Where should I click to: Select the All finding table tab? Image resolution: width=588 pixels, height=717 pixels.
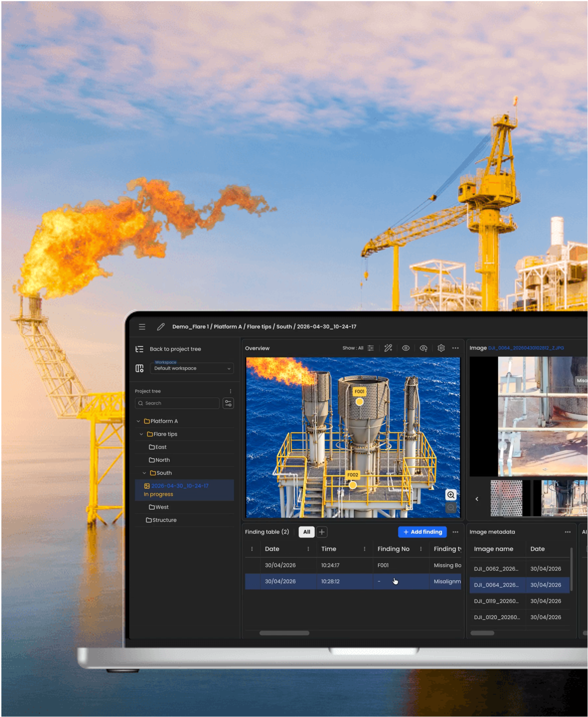coord(307,532)
